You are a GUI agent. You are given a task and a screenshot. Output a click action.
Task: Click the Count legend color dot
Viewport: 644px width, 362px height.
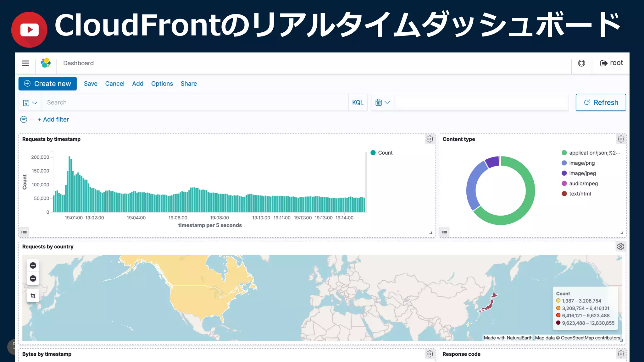(373, 153)
